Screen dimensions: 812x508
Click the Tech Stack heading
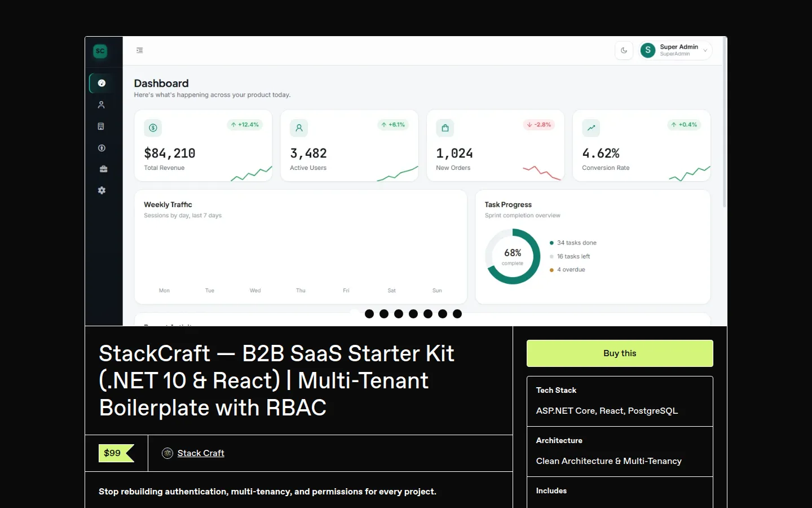click(x=556, y=390)
